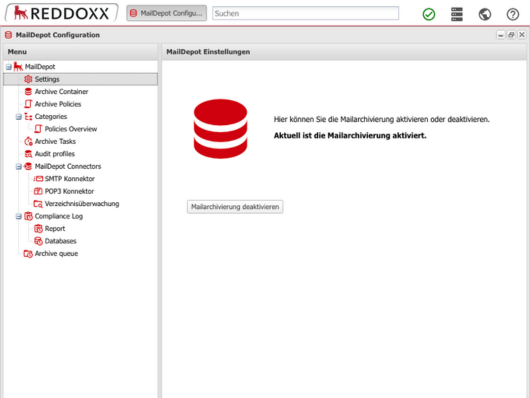Open Archive Container in the tree
530x398 pixels.
tap(62, 92)
